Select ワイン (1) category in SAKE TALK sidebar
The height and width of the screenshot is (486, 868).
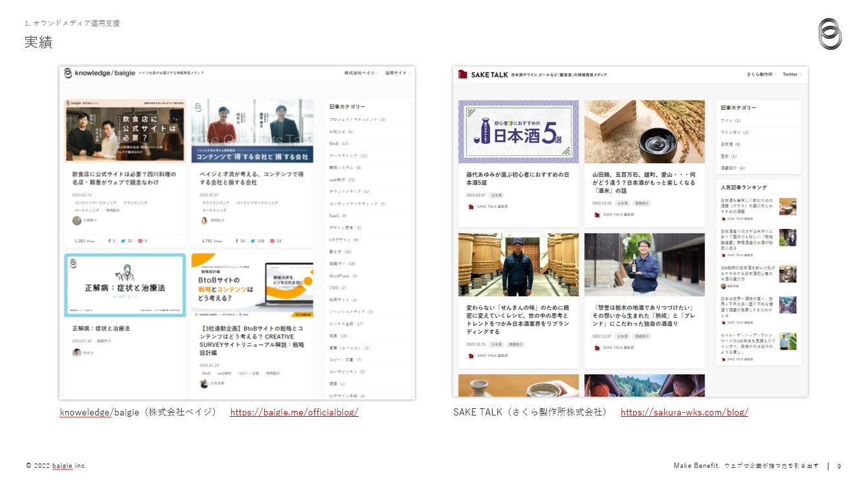[731, 120]
